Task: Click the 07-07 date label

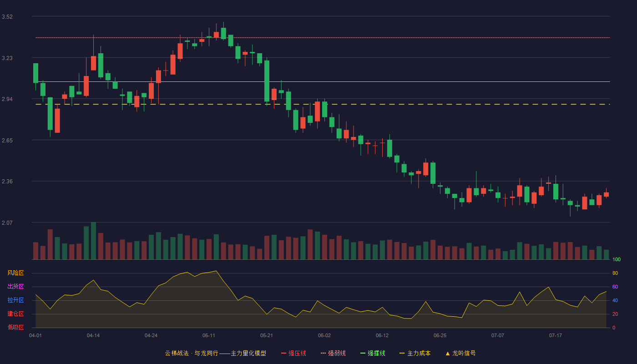Action: coord(498,335)
